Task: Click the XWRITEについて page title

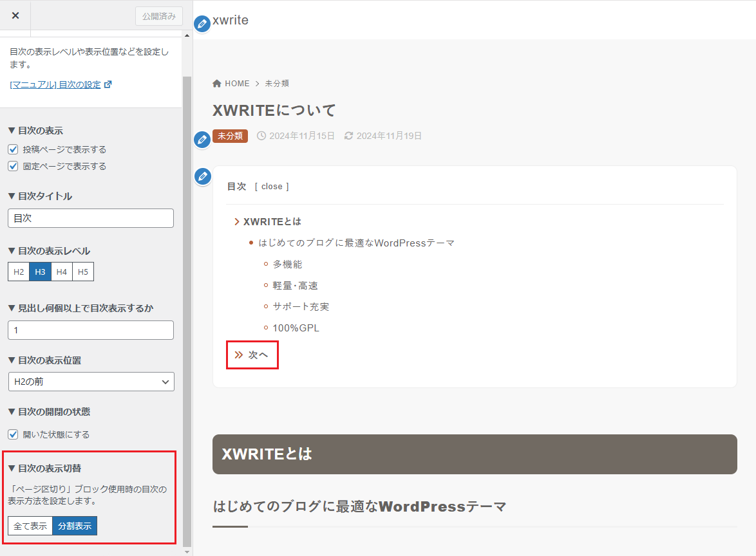Action: click(274, 110)
